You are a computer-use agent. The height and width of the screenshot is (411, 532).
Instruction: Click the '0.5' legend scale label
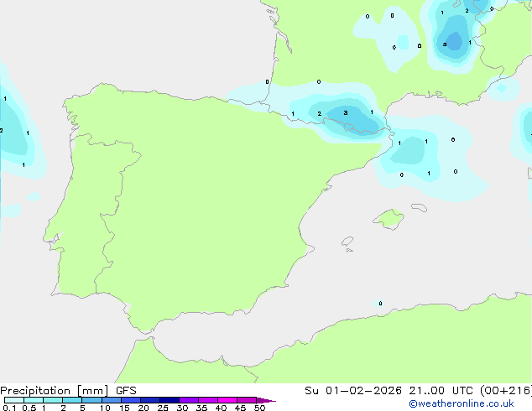click(x=29, y=408)
